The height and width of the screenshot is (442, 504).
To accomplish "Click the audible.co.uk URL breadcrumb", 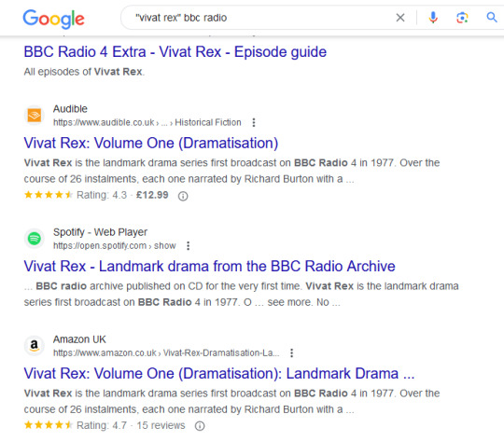I will (x=147, y=122).
